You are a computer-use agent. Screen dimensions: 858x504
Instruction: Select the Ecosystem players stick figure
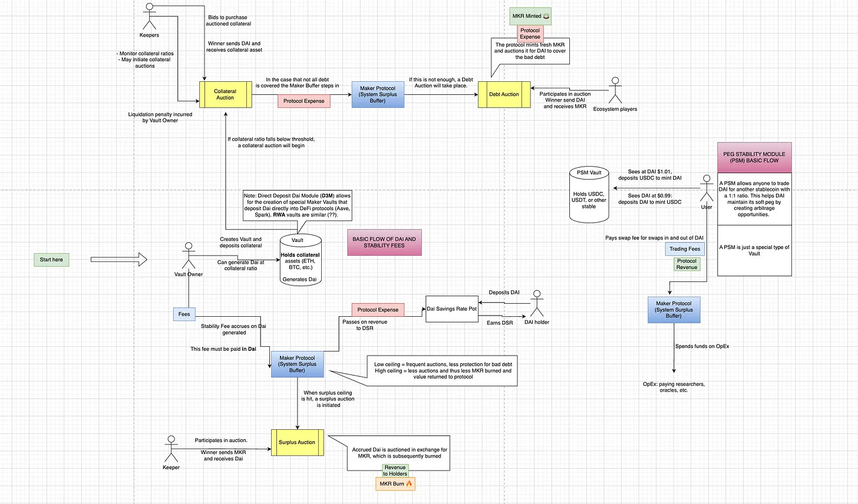click(x=615, y=90)
